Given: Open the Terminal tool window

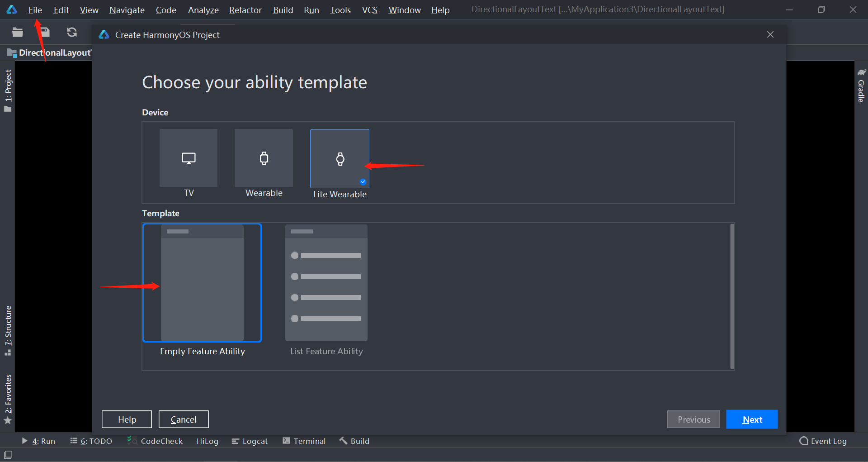Looking at the screenshot, I should pyautogui.click(x=304, y=441).
